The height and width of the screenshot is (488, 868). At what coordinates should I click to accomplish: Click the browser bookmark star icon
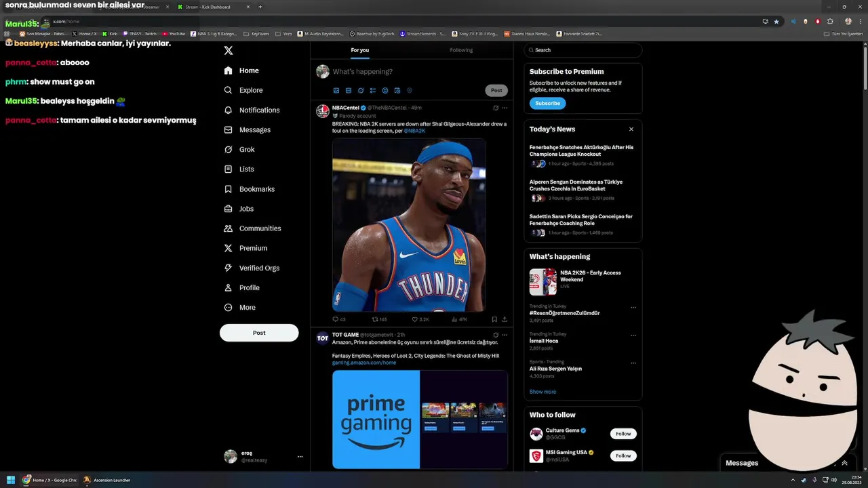click(x=776, y=21)
